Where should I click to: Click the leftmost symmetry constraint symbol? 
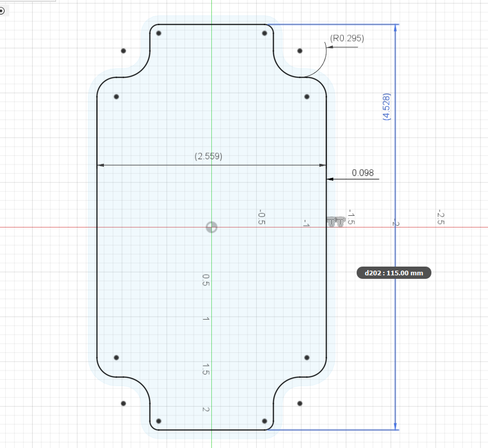pyautogui.click(x=331, y=222)
